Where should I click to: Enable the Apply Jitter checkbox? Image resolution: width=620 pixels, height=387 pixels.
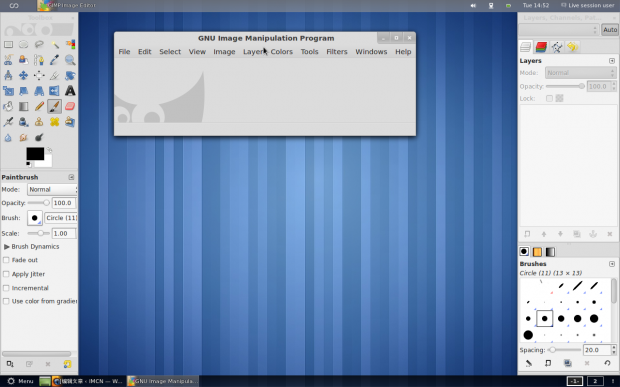(6, 274)
